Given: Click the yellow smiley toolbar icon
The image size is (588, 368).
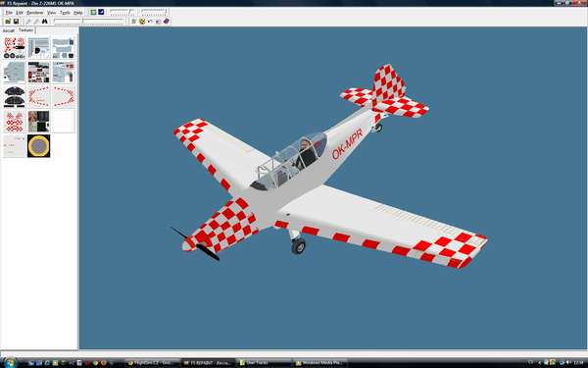Looking at the screenshot, I should pos(142,22).
